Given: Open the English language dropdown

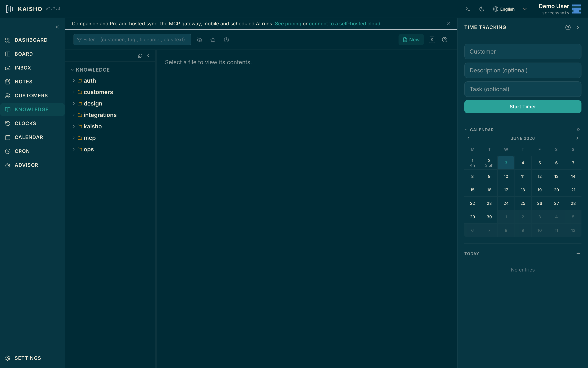Looking at the screenshot, I should [x=510, y=9].
